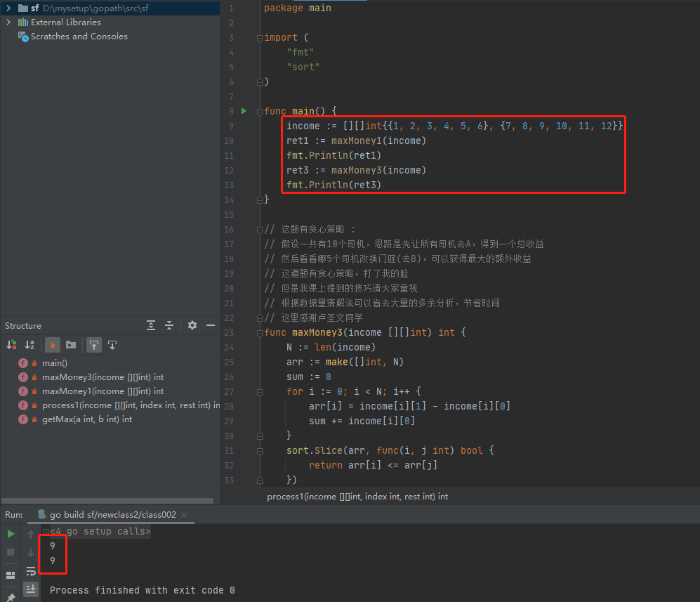Image resolution: width=700 pixels, height=602 pixels.
Task: Click the function icon next to getMax
Action: pyautogui.click(x=23, y=419)
